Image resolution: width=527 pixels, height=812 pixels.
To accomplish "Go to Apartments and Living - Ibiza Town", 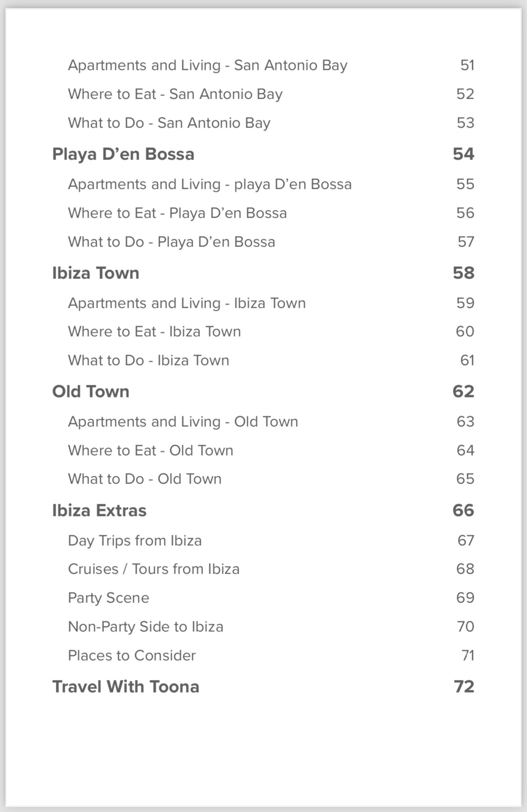I will point(186,303).
